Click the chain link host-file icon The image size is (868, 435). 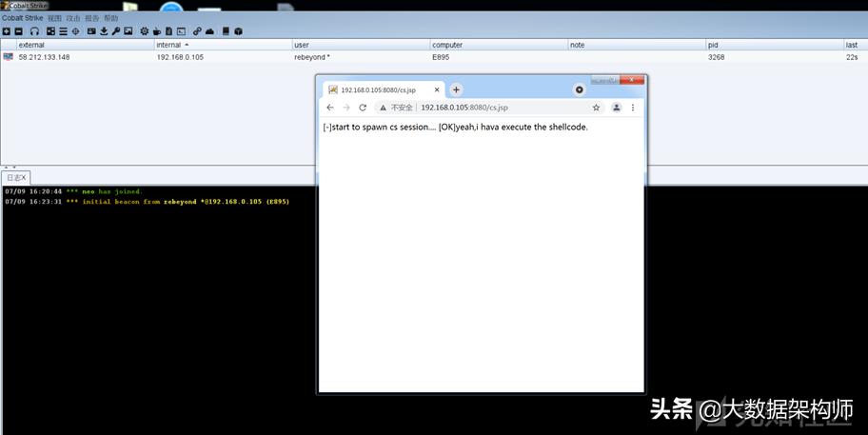[x=198, y=31]
